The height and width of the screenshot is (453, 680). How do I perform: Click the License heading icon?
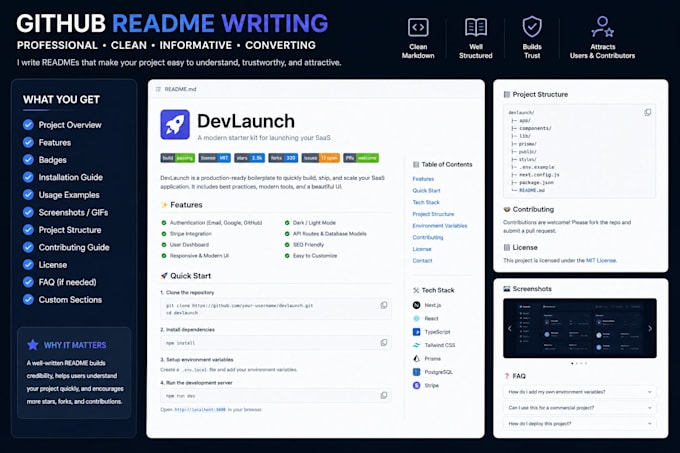507,248
